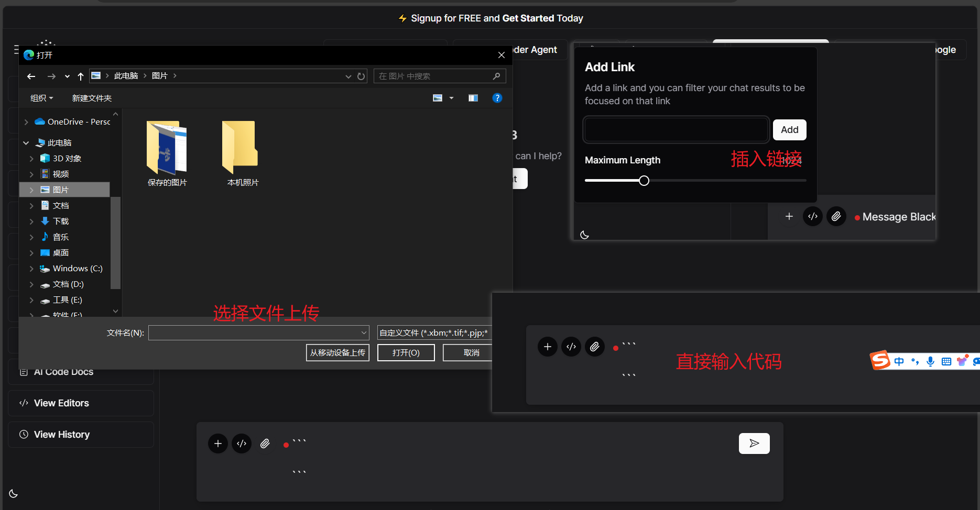Toggle dark mode moon at bottom left
This screenshot has height=510, width=980.
(14, 494)
